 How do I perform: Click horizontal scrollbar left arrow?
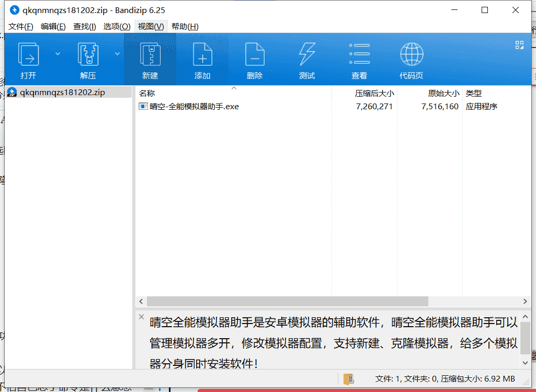tap(141, 302)
